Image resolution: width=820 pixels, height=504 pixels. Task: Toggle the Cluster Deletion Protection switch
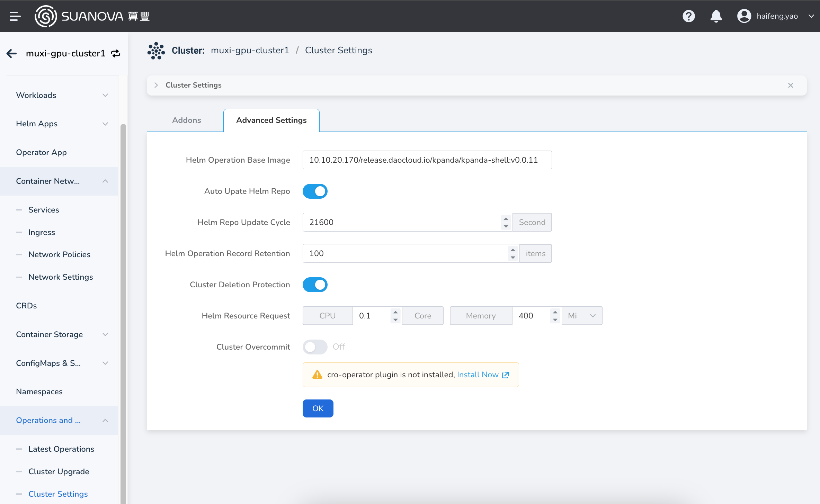pos(315,285)
